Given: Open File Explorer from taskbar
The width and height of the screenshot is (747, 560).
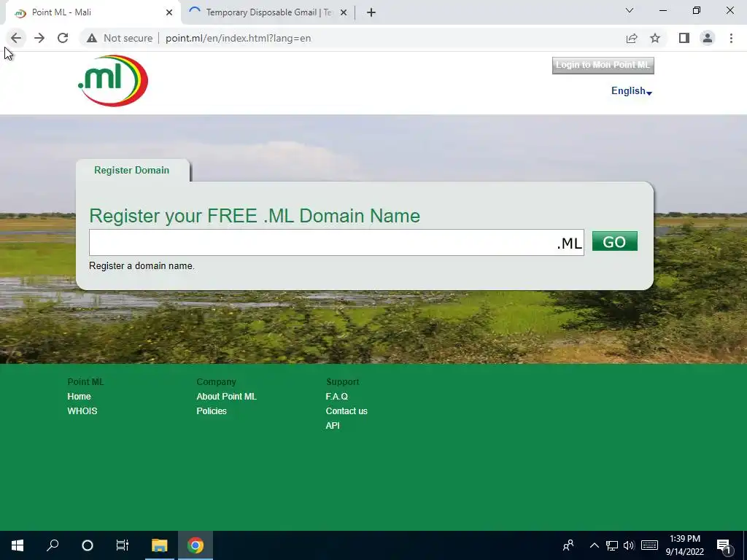Looking at the screenshot, I should [160, 545].
